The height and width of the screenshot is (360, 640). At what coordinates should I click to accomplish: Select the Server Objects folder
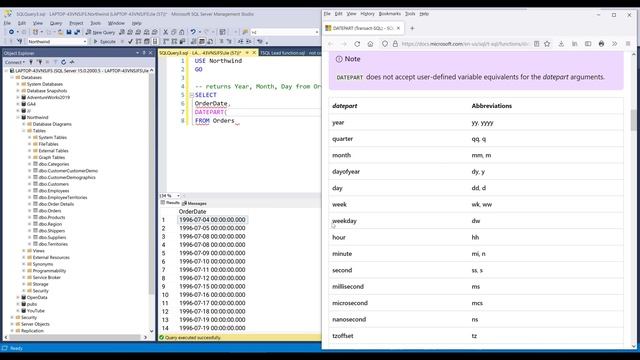point(35,324)
